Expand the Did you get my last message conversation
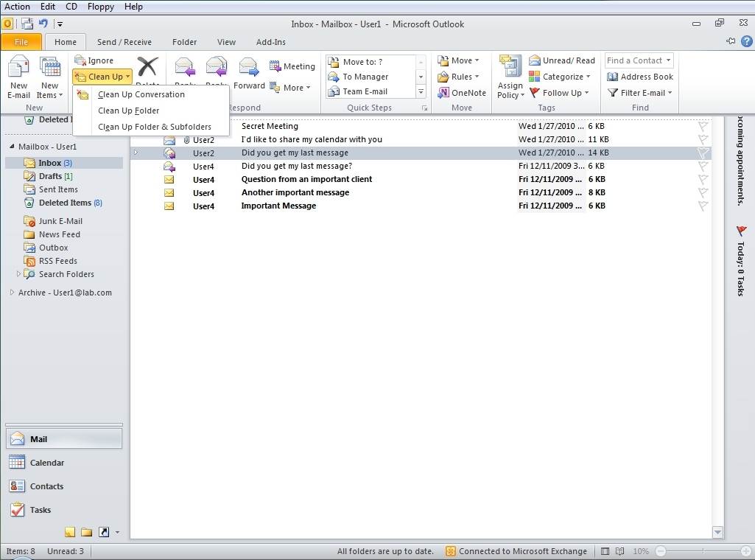Screen dimensions: 755x560 135,153
